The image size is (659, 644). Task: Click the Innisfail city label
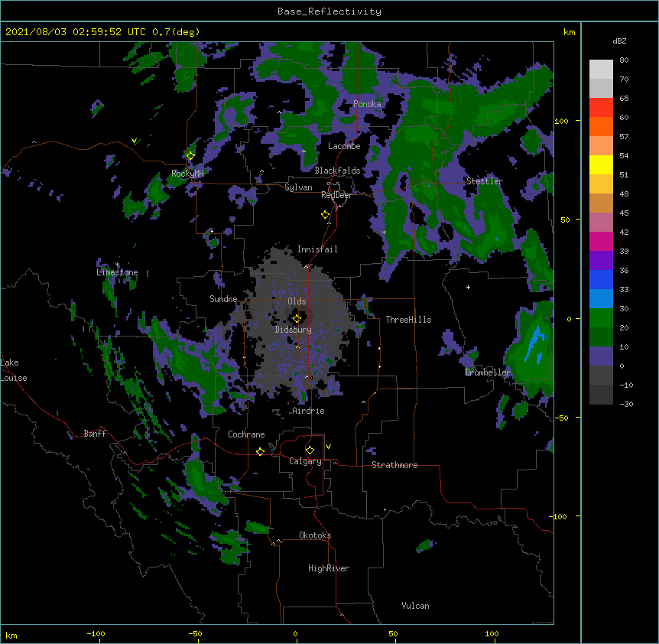coord(317,249)
